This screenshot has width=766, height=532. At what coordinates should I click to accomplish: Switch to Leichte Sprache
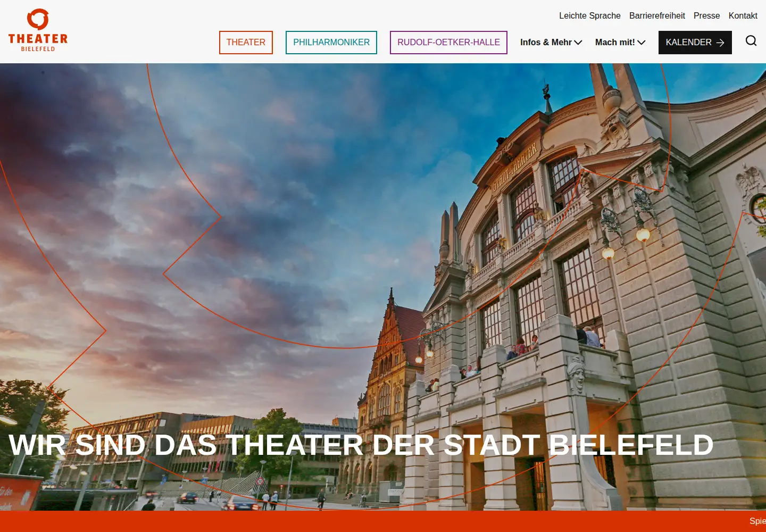(x=589, y=16)
